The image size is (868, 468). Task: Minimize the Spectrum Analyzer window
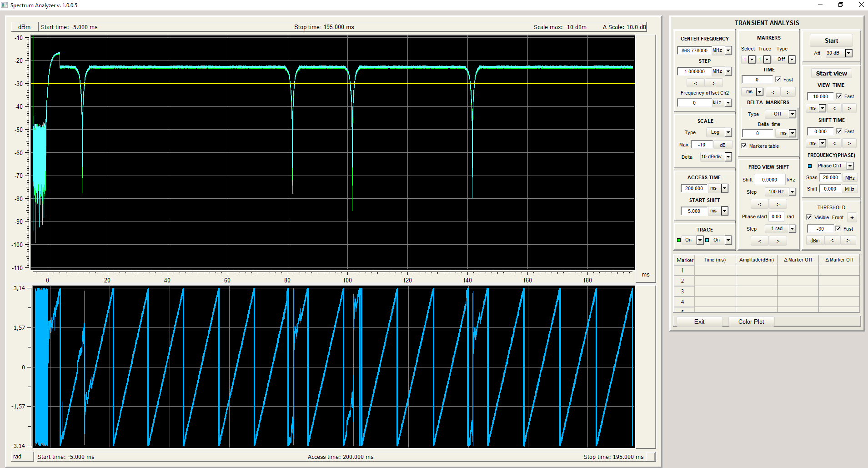[820, 5]
